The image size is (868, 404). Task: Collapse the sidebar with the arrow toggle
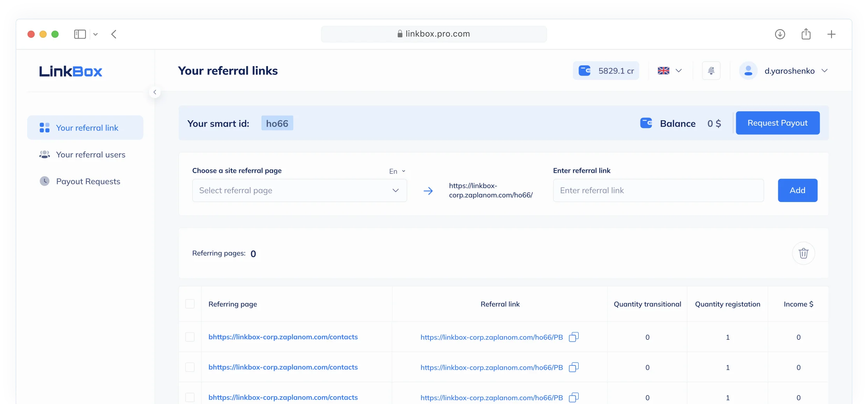[x=155, y=92]
